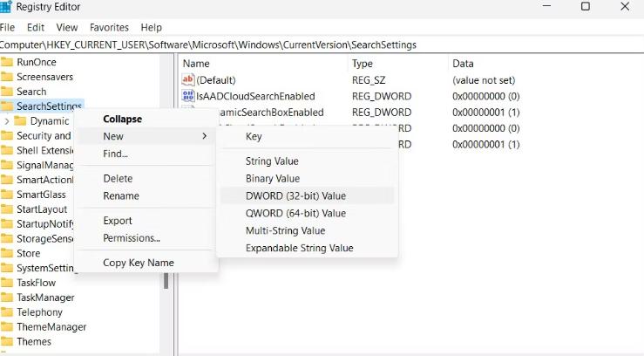Click the registry path address bar
644x356 pixels.
322,44
